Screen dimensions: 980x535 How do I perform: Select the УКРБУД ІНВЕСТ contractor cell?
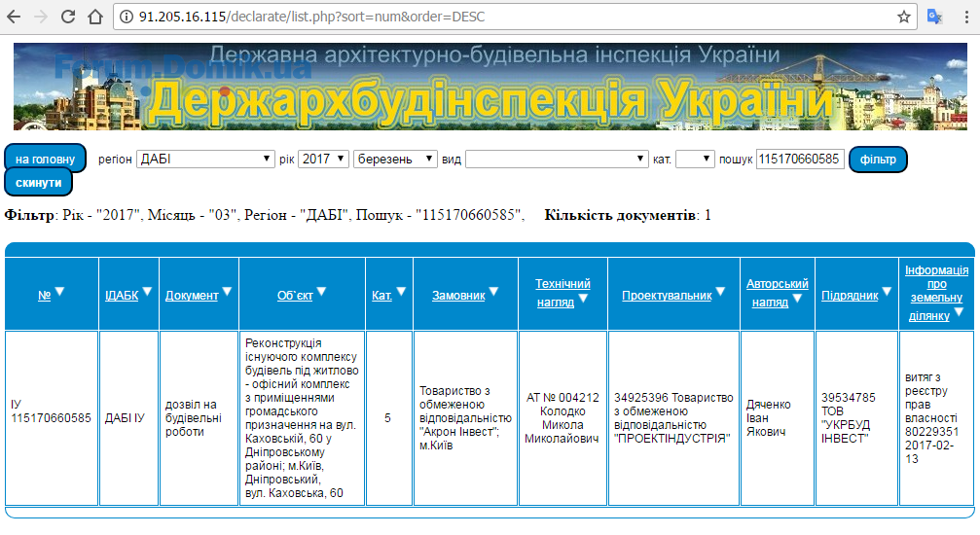tap(856, 417)
